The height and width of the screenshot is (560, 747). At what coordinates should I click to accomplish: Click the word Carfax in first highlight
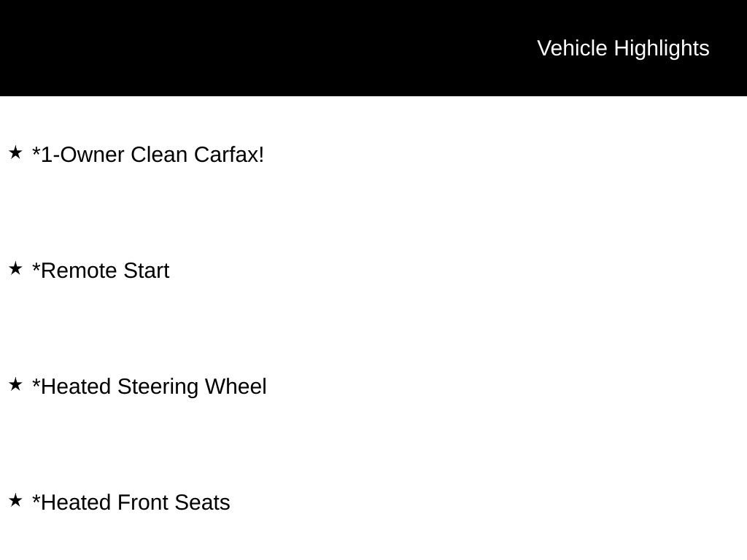coord(228,155)
